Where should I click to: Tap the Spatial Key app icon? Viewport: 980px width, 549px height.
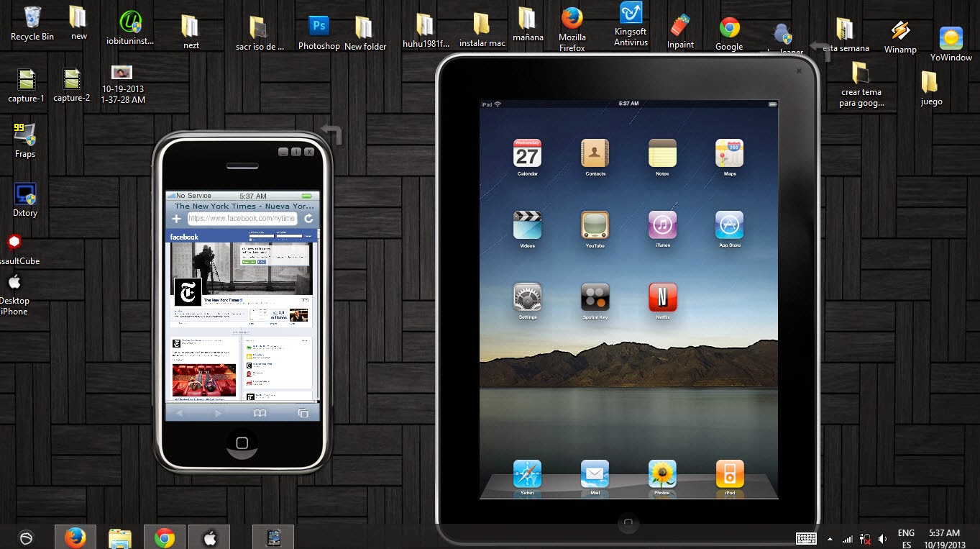(595, 297)
